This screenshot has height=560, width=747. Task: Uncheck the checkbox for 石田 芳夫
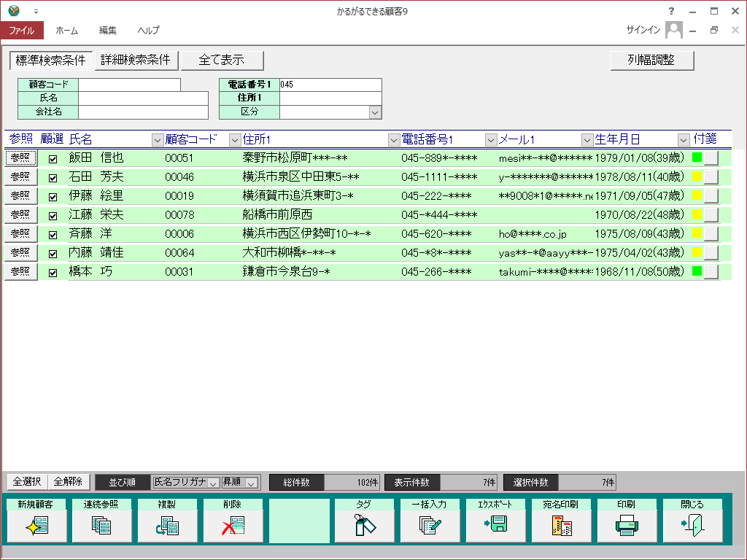coord(53,178)
